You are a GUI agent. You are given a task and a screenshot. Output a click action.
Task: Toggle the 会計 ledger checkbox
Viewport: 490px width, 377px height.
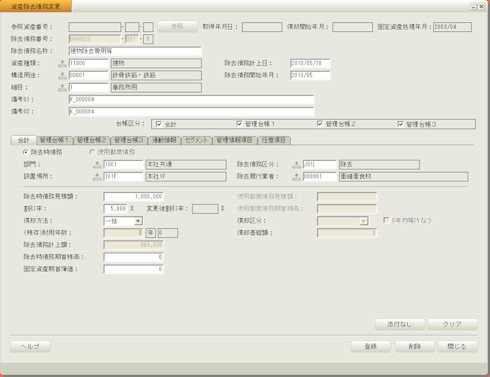coord(159,124)
